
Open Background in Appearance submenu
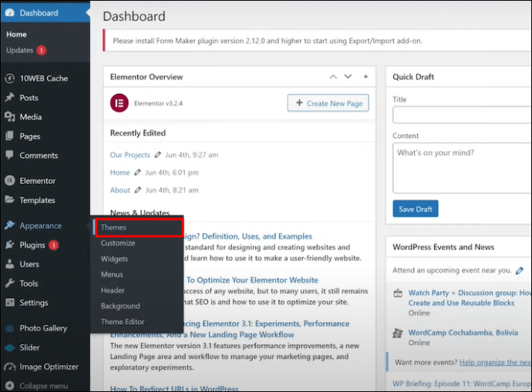(x=120, y=306)
